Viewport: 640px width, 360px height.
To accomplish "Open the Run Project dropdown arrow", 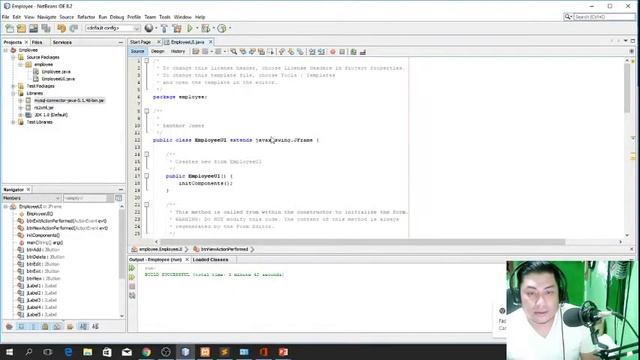I will (197, 28).
